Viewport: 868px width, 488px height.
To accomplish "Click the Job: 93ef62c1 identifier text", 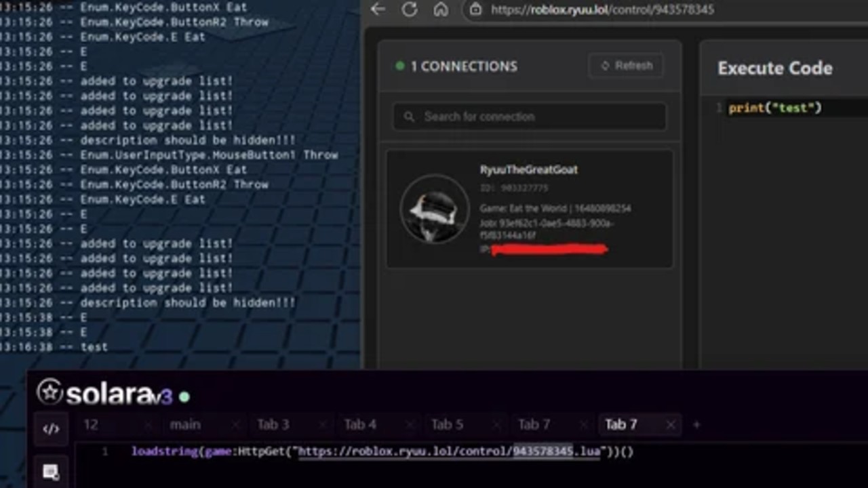I will point(547,229).
